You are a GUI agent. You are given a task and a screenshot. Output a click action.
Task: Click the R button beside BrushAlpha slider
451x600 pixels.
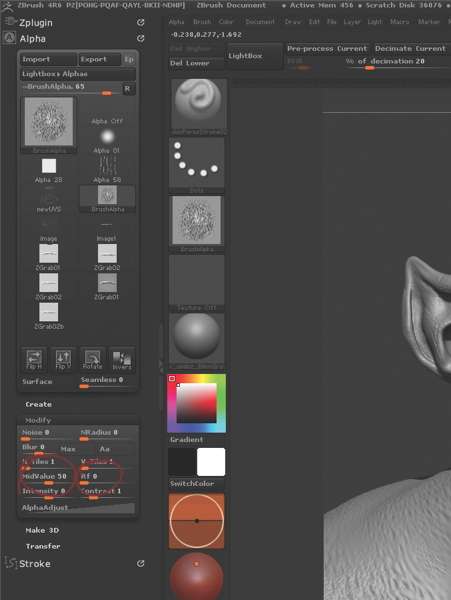point(127,89)
